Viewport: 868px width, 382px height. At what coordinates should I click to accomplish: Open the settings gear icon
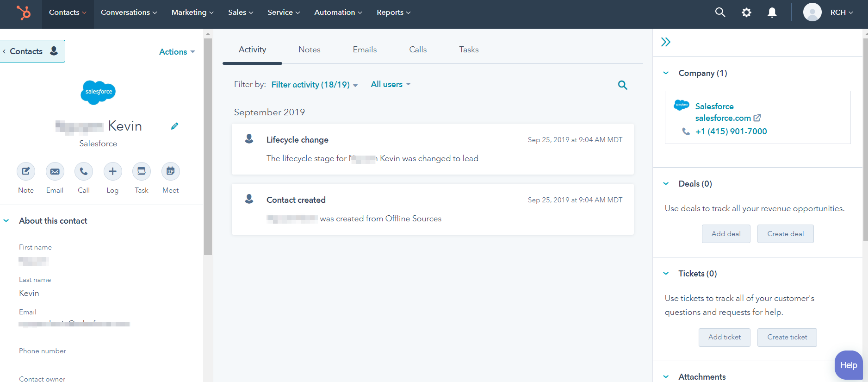tap(746, 13)
